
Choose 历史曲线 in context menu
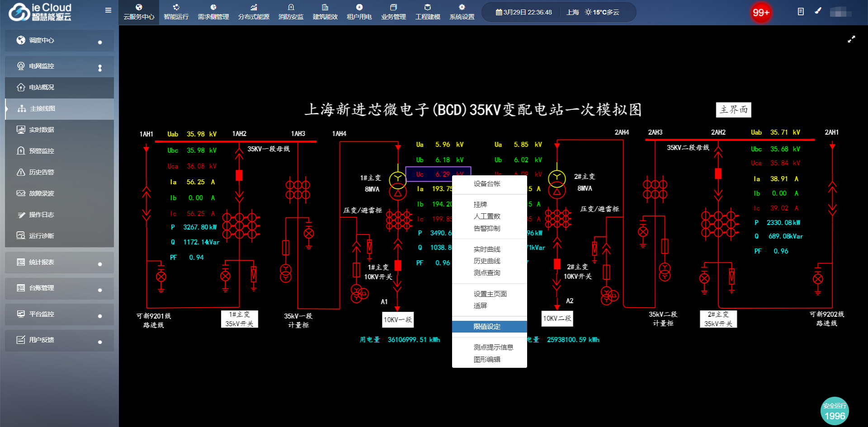[x=489, y=261]
